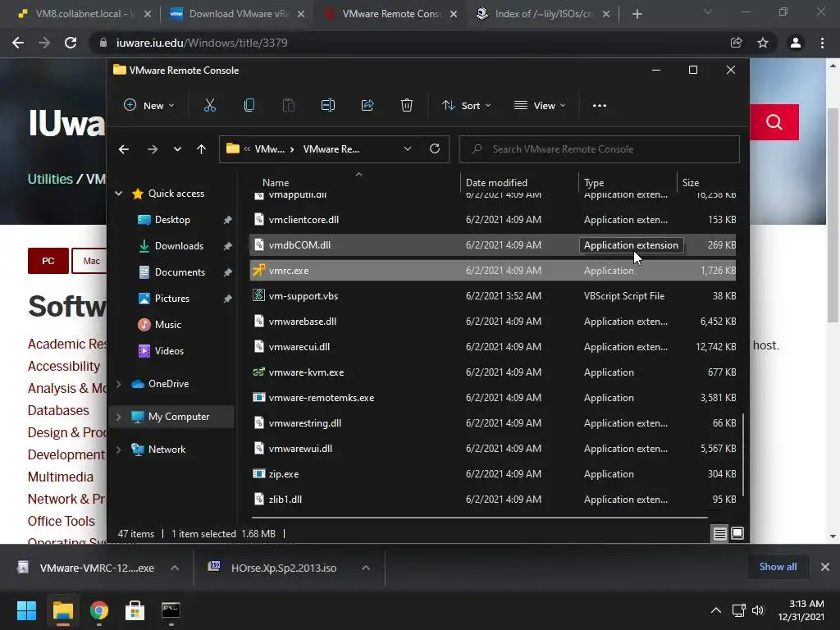Click the Delete trash icon in Explorer toolbar

(407, 106)
